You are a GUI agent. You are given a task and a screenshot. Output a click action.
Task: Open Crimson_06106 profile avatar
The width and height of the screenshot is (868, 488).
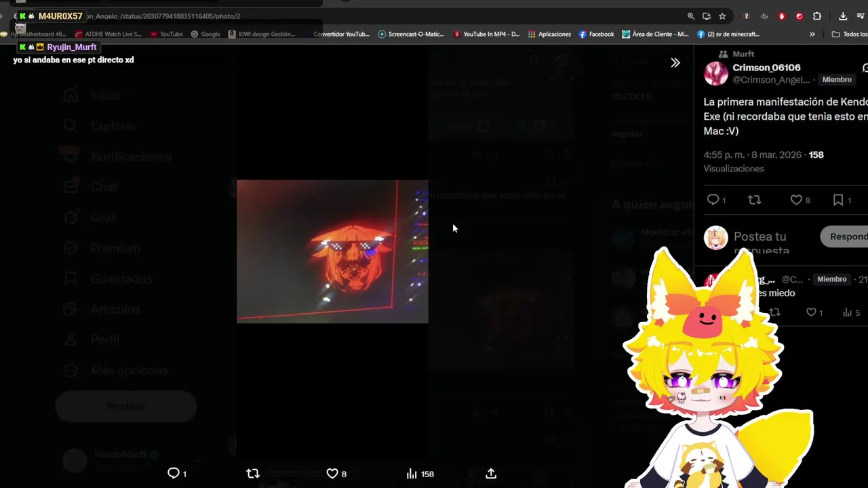pos(715,73)
